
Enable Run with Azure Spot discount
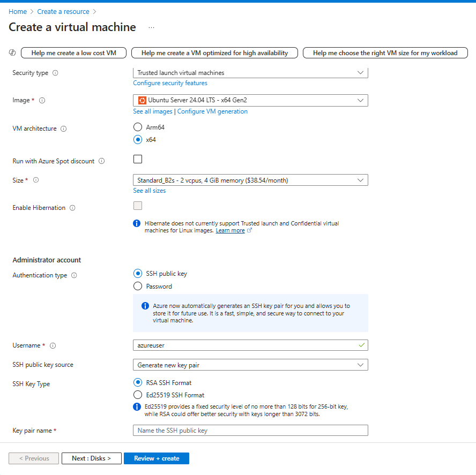(x=138, y=159)
